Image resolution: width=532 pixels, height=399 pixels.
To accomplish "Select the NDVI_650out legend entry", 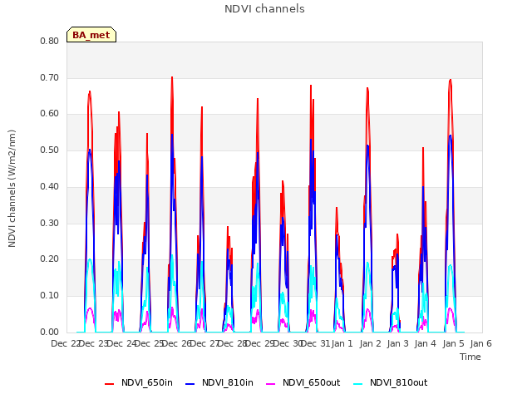I will (303, 382).
